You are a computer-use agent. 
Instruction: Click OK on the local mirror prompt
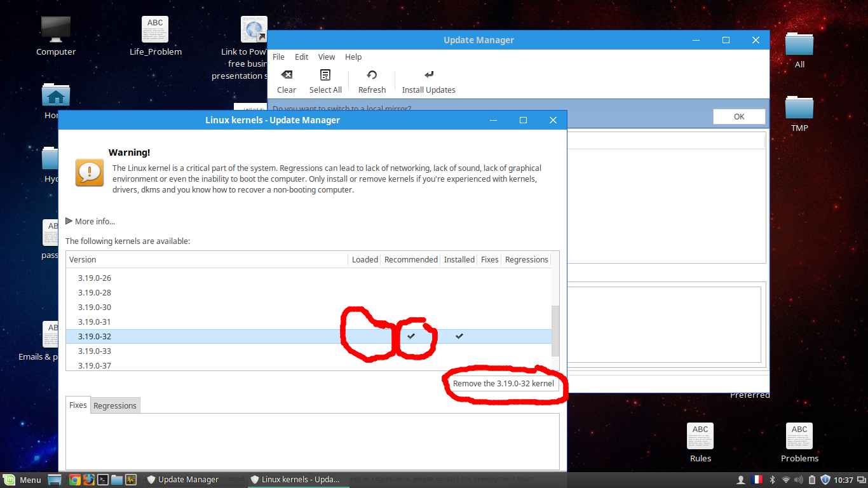pyautogui.click(x=739, y=116)
